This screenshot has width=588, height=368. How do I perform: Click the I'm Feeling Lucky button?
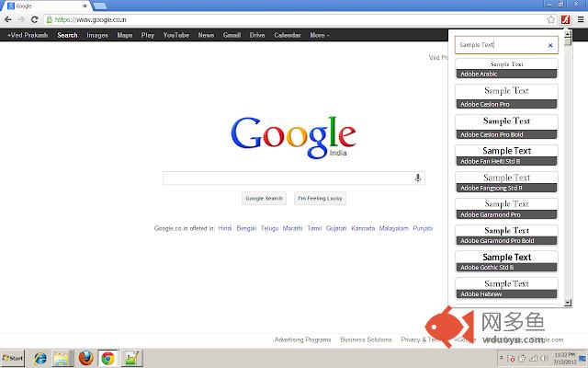(320, 199)
